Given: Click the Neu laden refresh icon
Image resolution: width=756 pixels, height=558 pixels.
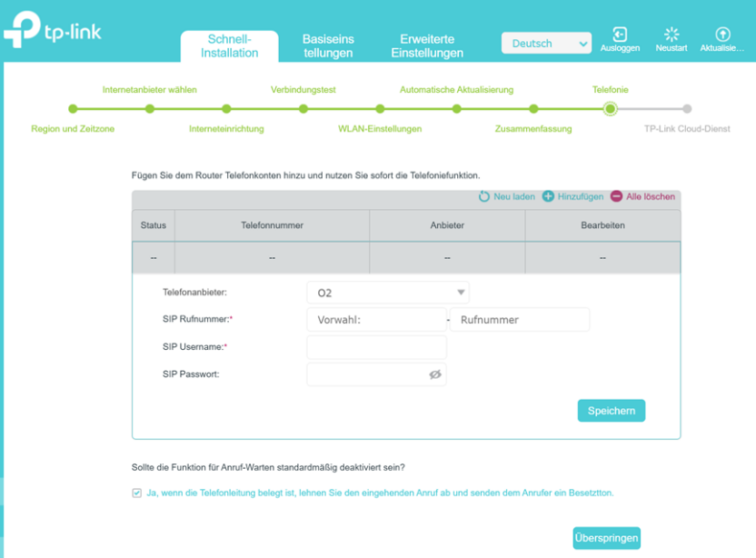Looking at the screenshot, I should 484,196.
